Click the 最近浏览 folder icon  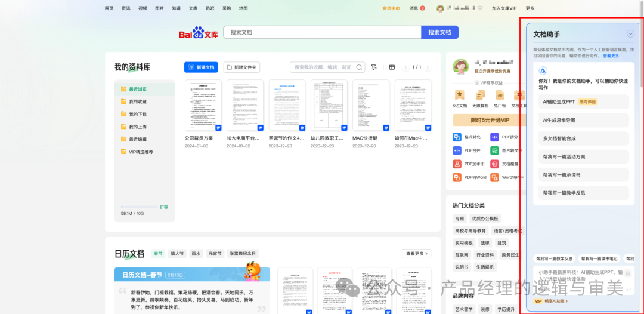123,89
